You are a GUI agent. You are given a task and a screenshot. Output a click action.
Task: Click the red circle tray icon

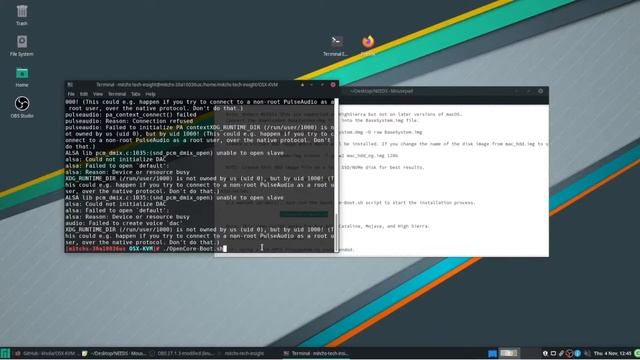pyautogui.click(x=569, y=353)
